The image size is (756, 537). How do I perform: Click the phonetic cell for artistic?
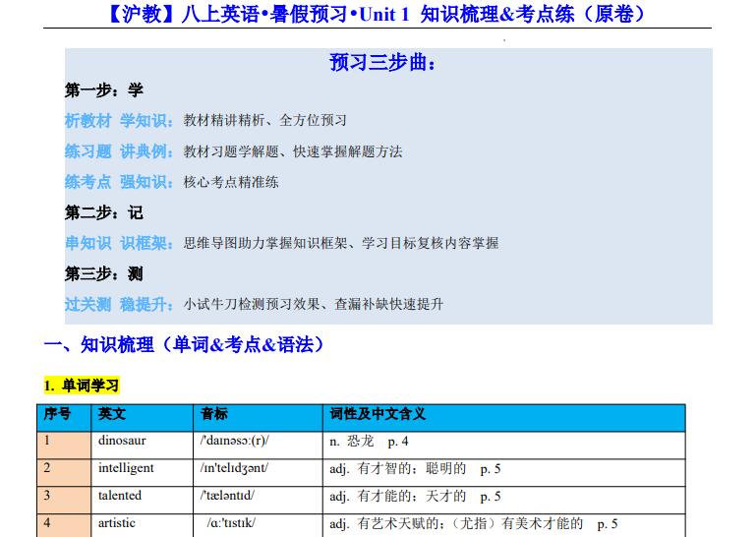(x=258, y=525)
